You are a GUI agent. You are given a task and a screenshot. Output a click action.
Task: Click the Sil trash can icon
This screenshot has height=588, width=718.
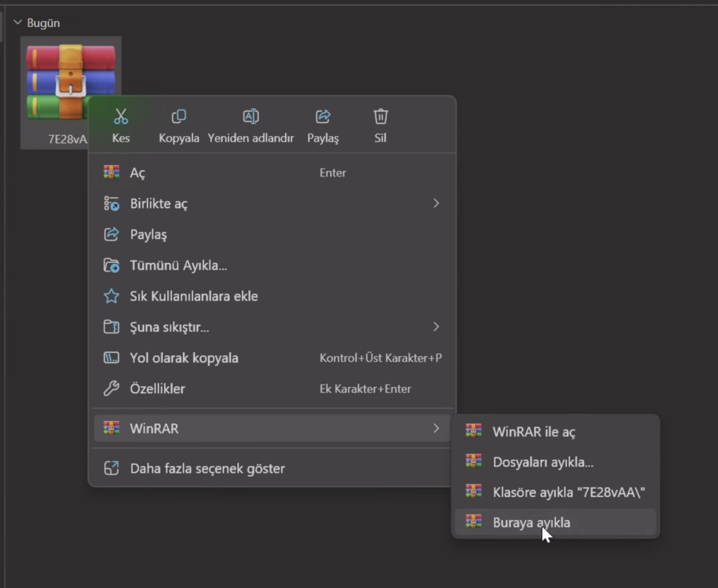[381, 116]
